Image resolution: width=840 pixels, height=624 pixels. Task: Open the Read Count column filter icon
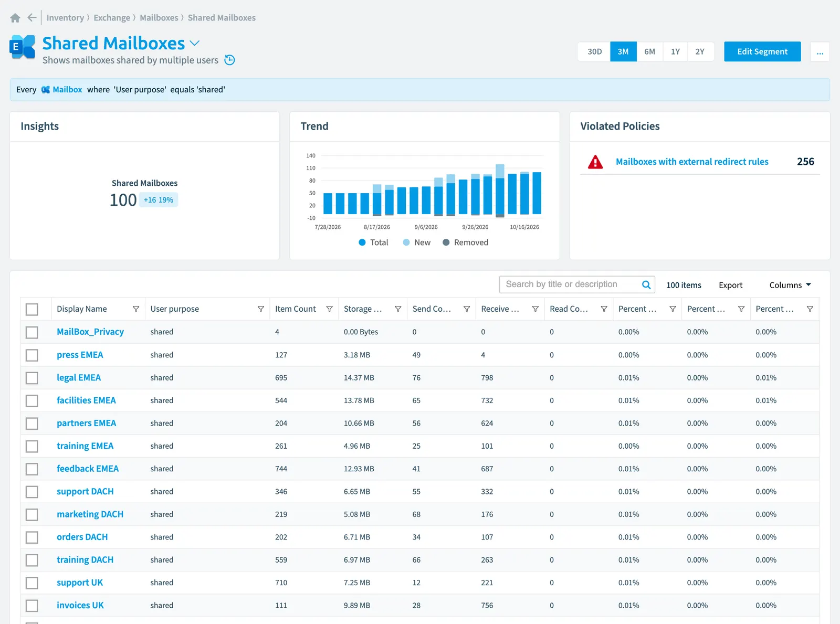coord(604,309)
